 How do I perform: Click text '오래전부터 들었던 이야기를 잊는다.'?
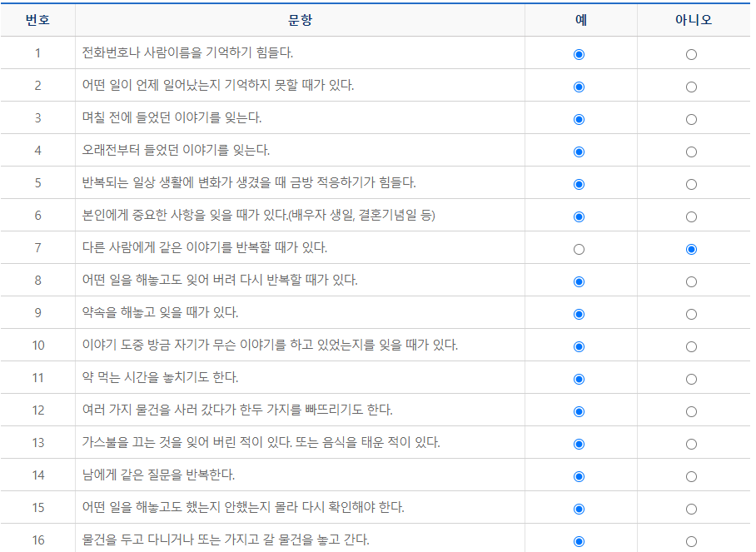click(176, 150)
